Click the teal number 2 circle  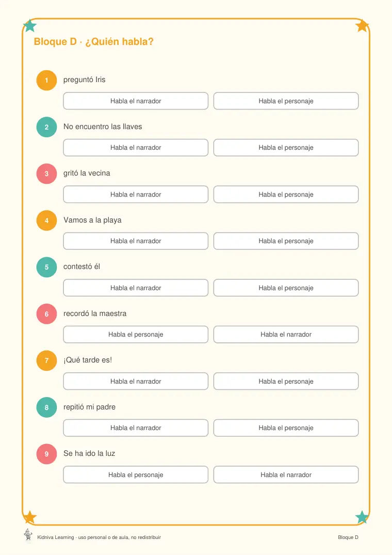click(46, 127)
